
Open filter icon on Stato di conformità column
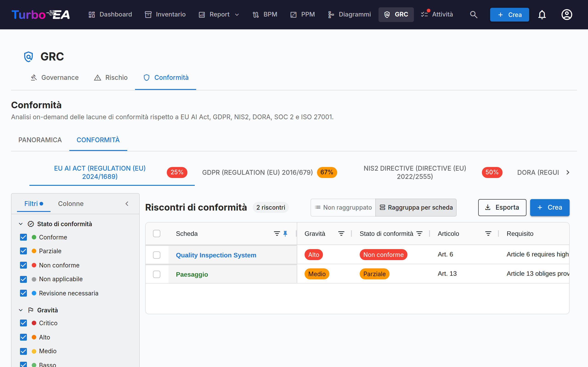click(x=419, y=234)
